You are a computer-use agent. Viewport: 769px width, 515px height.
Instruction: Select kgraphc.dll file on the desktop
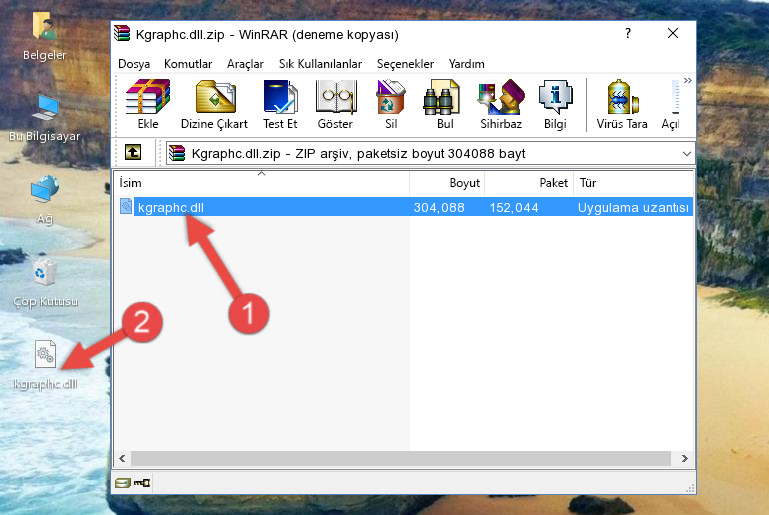click(45, 365)
